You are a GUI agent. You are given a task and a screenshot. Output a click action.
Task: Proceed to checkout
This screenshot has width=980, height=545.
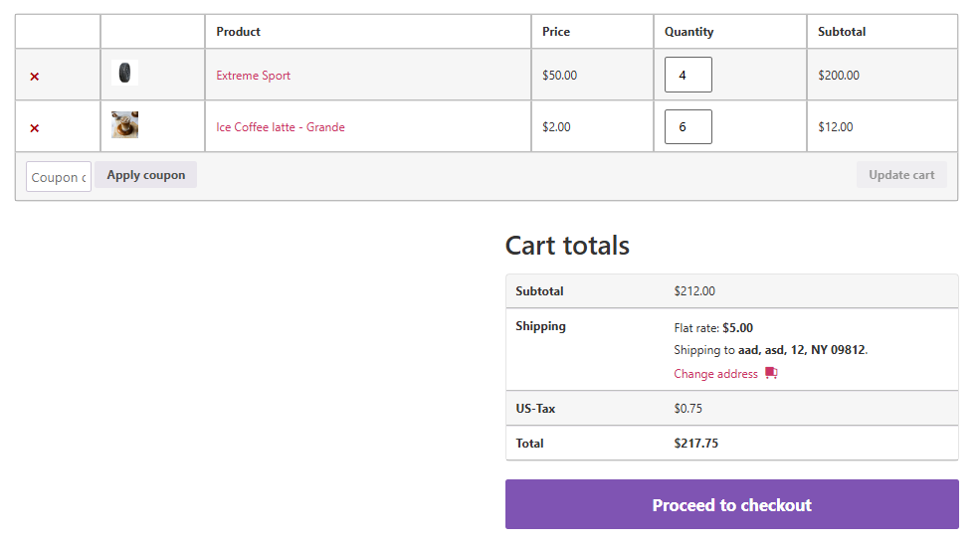tap(731, 505)
